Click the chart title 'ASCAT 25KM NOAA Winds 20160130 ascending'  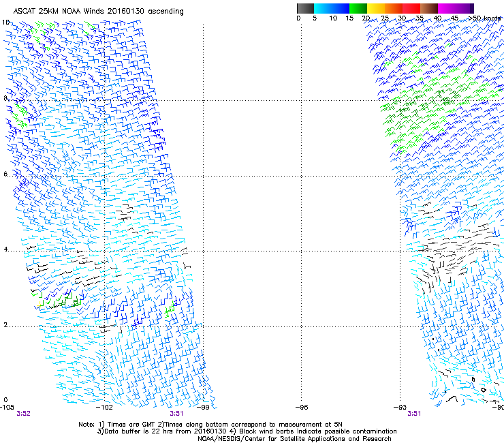pos(98,12)
